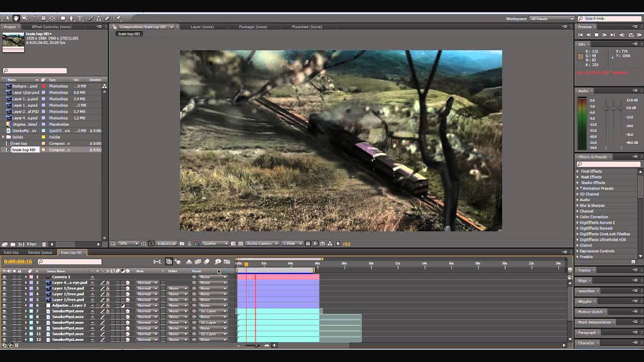Select the Zoom magnifier tool
The height and width of the screenshot is (362, 644).
point(24,18)
